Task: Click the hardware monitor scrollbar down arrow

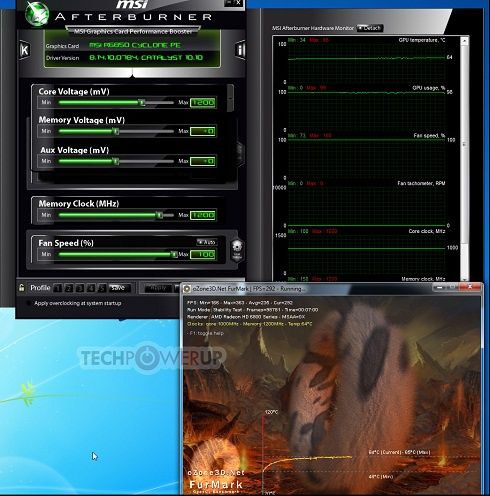Action: (464, 278)
